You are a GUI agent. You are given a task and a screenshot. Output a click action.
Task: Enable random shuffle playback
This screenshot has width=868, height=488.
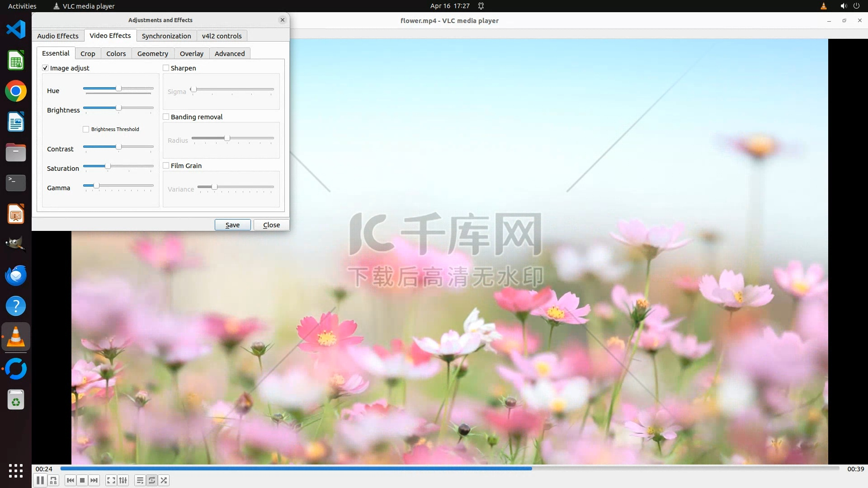click(164, 480)
